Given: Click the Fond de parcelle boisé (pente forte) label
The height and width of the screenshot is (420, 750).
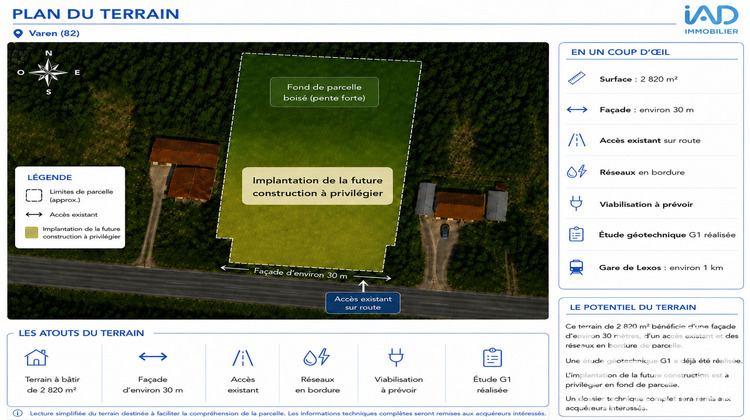Looking at the screenshot, I should 324,92.
